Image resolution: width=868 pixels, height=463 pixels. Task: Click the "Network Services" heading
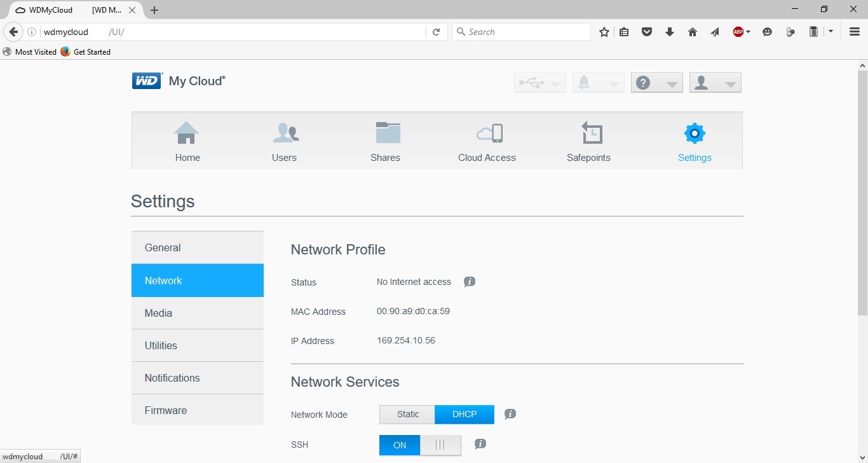(x=345, y=382)
